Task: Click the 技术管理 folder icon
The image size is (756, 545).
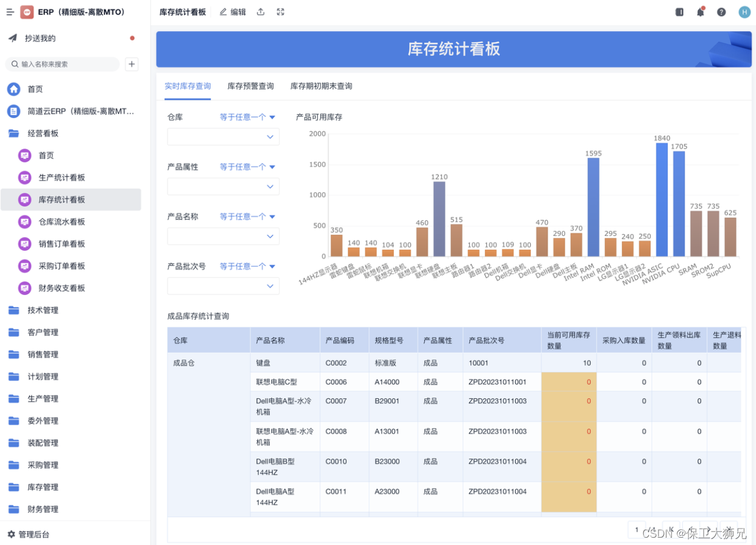Action: pos(13,310)
